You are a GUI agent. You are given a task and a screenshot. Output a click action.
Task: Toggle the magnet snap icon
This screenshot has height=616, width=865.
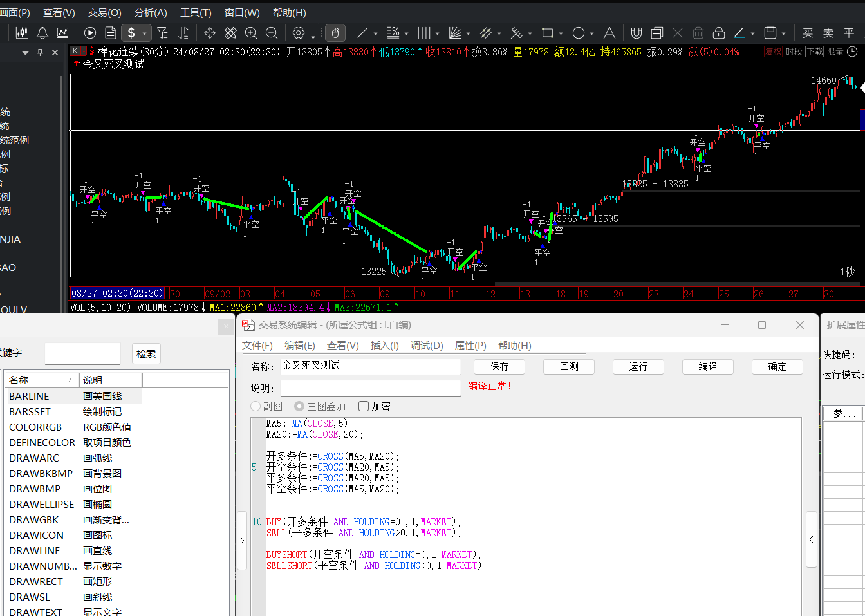coord(637,33)
